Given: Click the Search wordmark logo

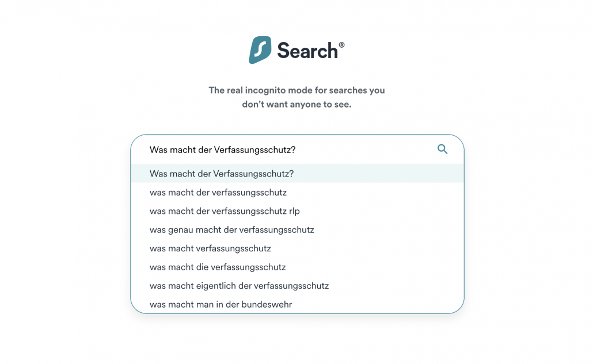Looking at the screenshot, I should click(308, 51).
